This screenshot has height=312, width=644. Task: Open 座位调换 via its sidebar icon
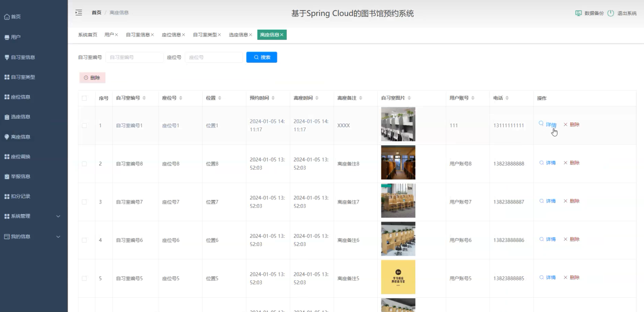tap(7, 157)
